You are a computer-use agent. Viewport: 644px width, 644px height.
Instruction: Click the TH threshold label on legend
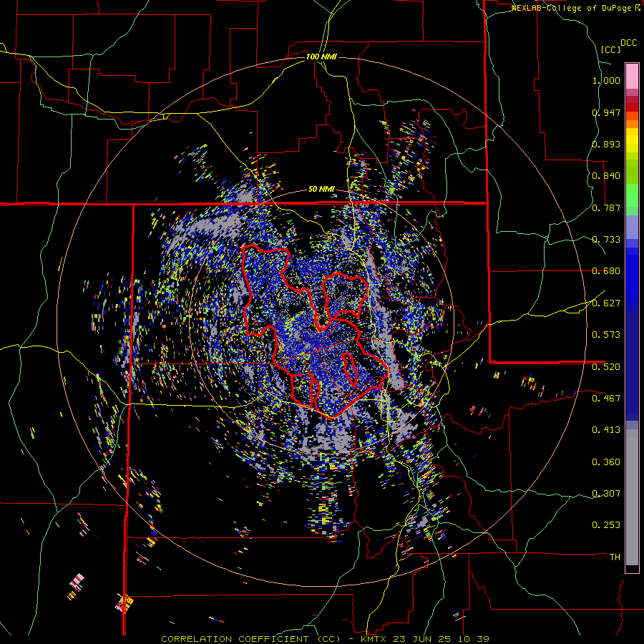tap(615, 557)
